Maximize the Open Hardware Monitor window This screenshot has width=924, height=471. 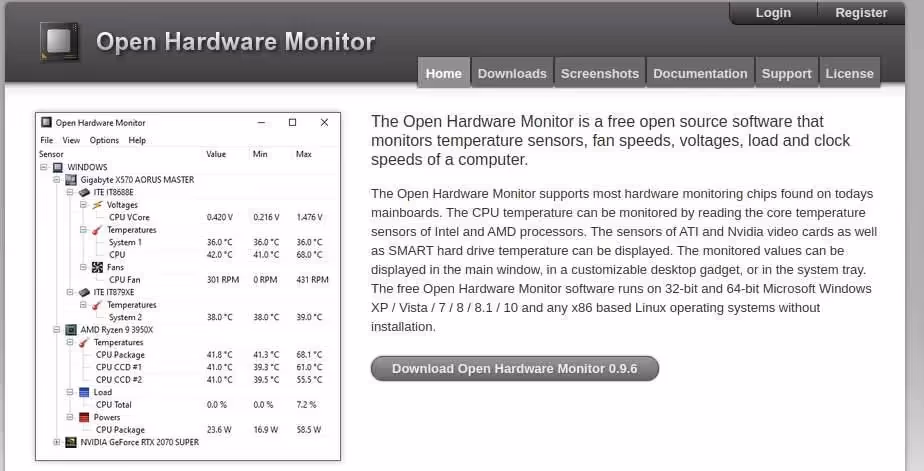(292, 122)
